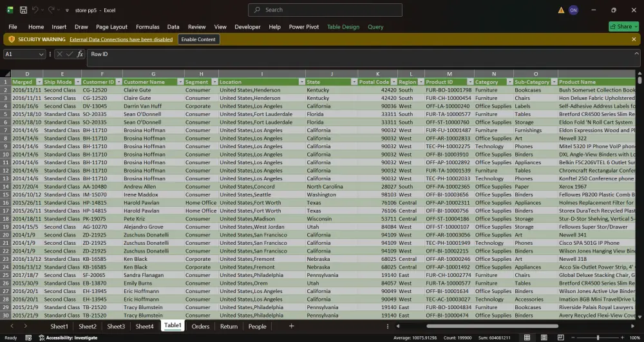Click the Enable Content button
This screenshot has height=342, width=644.
(198, 39)
